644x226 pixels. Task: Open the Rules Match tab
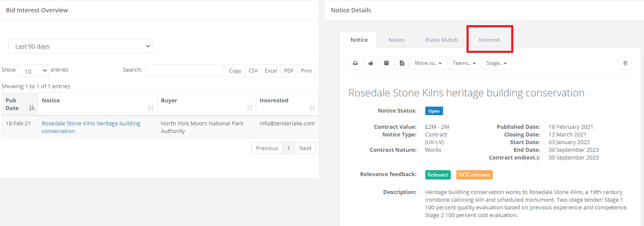click(441, 40)
